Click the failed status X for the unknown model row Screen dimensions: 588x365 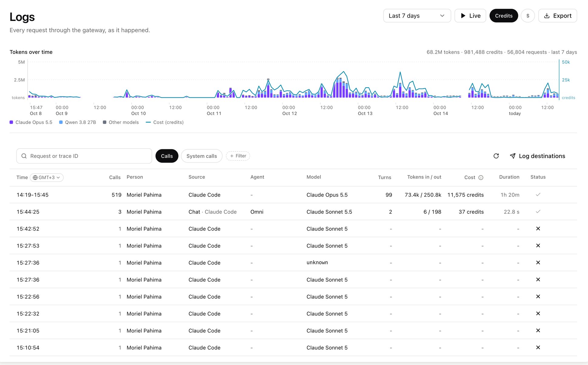click(x=538, y=262)
